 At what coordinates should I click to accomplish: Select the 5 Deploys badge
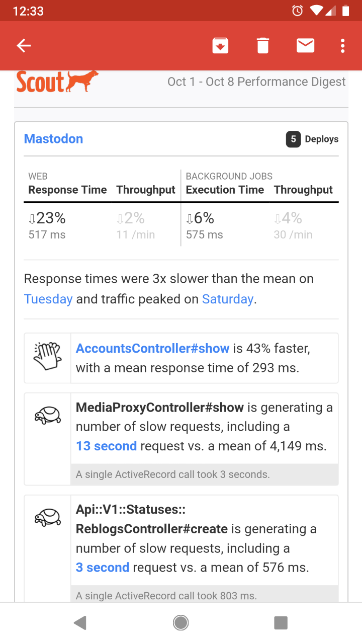point(312,139)
